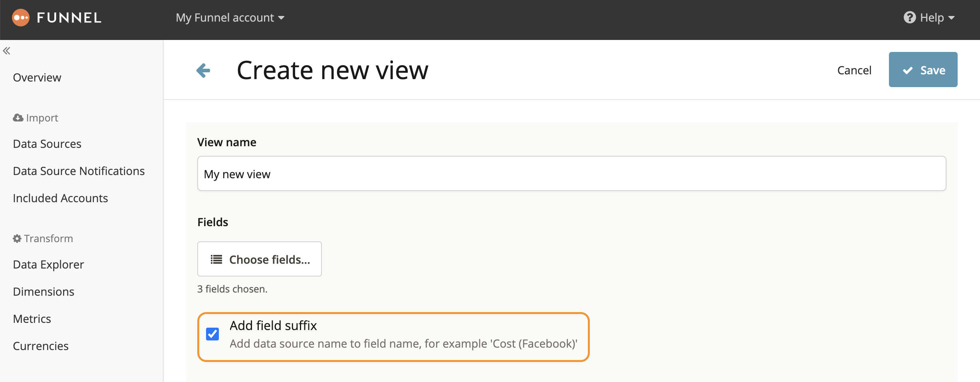Viewport: 980px width, 382px height.
Task: Go to Data Explorer
Action: (48, 265)
